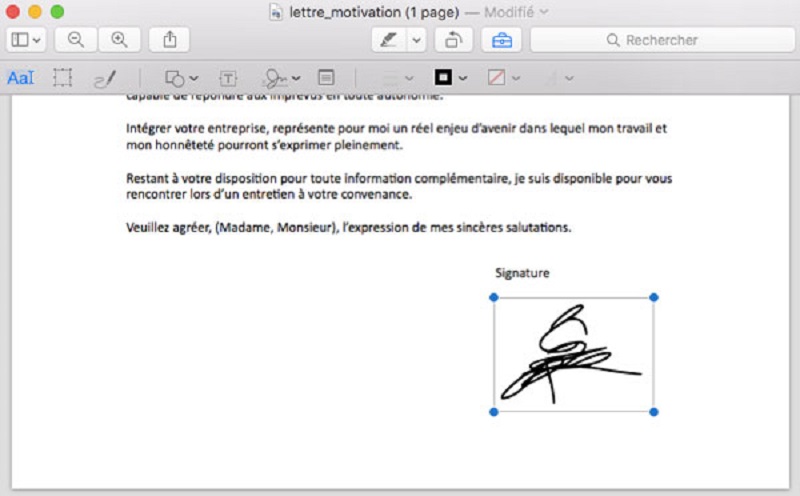Click the paragraph starting 'Intégrer votre entreprise'

(396, 136)
